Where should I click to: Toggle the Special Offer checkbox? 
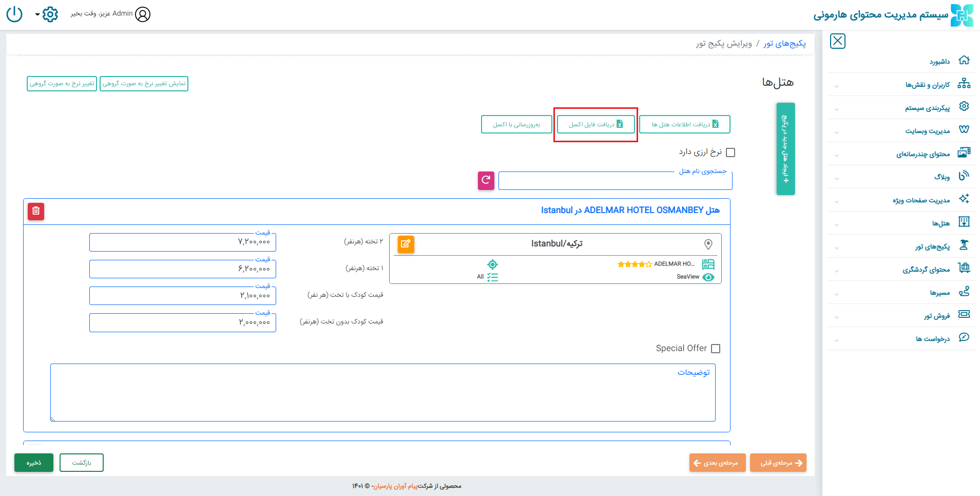click(x=716, y=349)
